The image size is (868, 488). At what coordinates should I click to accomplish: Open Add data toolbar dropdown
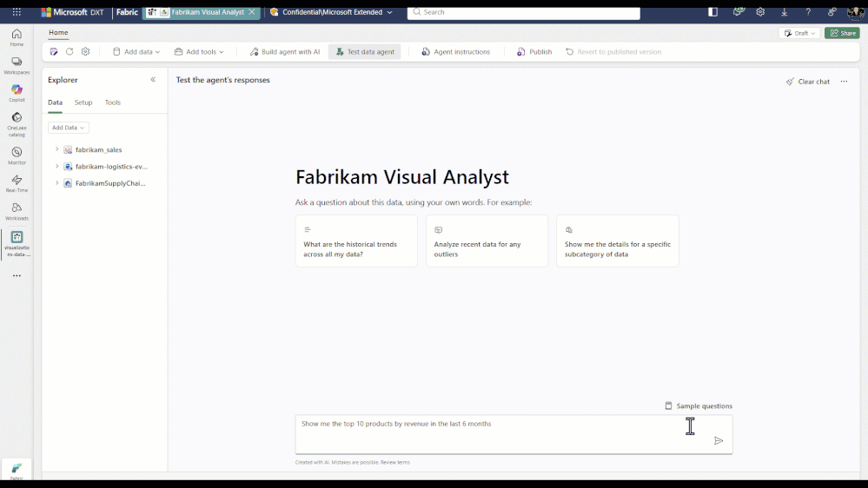tap(136, 51)
